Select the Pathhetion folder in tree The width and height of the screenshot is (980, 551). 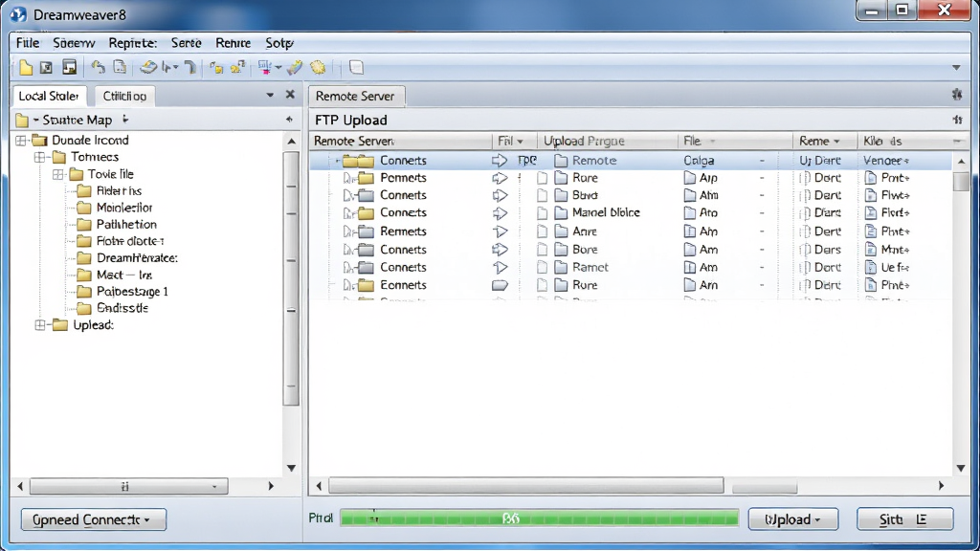click(126, 224)
